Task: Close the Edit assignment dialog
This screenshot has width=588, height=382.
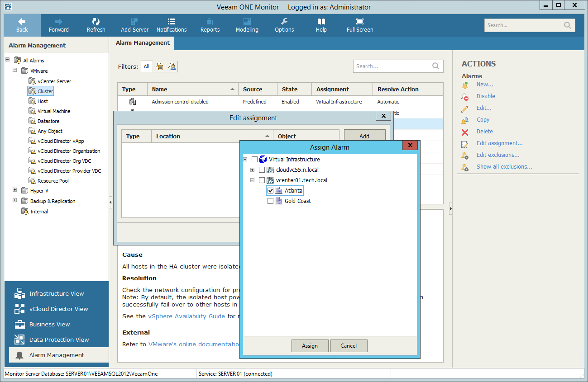Action: coord(383,116)
